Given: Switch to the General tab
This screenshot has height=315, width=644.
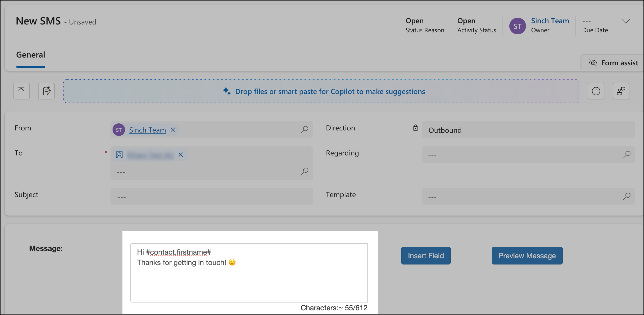Looking at the screenshot, I should (x=30, y=55).
